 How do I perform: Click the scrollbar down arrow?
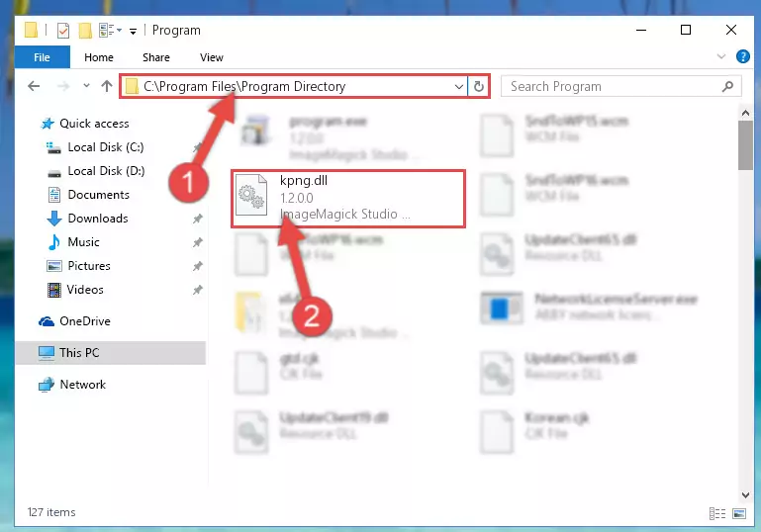pyautogui.click(x=745, y=495)
